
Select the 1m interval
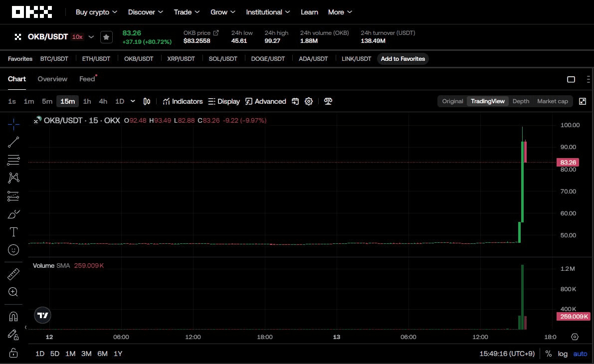click(29, 101)
